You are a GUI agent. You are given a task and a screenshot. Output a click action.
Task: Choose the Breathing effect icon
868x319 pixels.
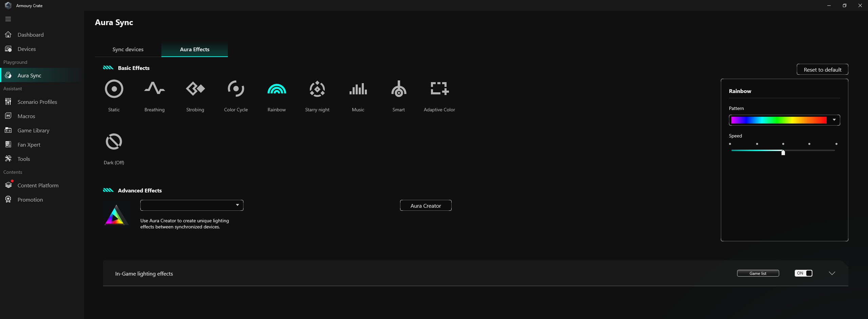pyautogui.click(x=155, y=88)
